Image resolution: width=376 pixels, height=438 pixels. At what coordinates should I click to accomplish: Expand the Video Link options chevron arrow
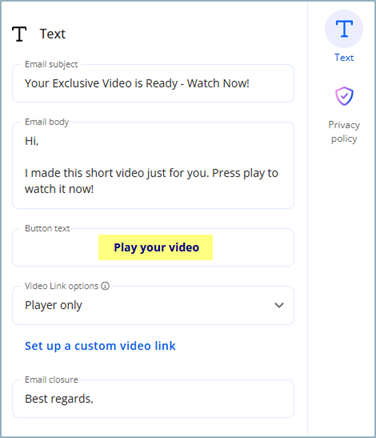tap(279, 305)
